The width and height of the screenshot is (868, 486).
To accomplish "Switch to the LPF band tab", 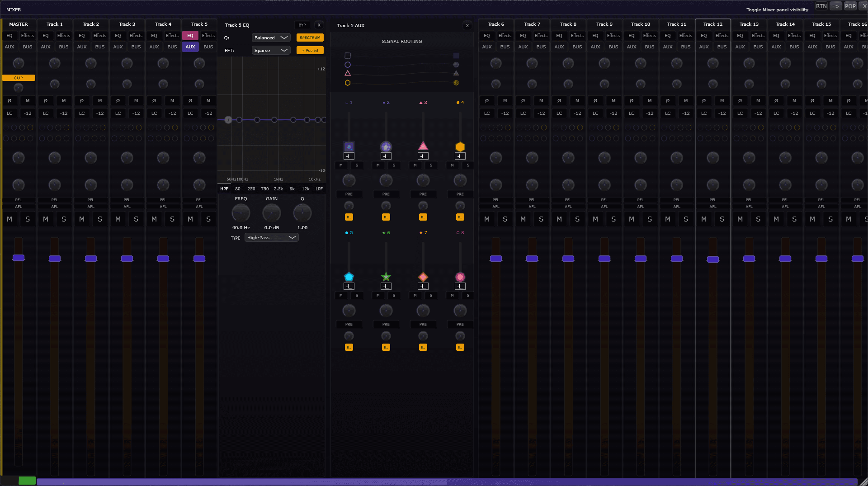I will coord(319,189).
